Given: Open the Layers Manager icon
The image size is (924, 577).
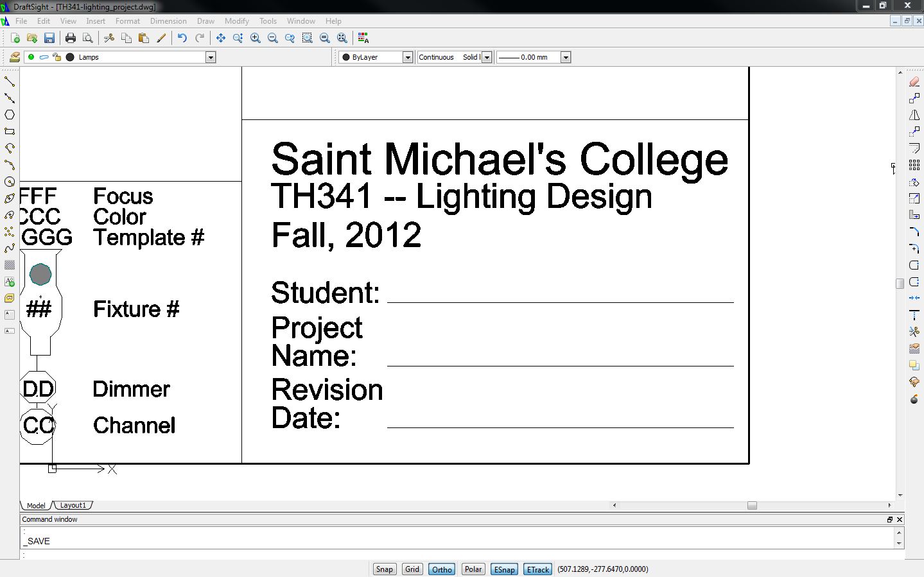Looking at the screenshot, I should tap(15, 57).
